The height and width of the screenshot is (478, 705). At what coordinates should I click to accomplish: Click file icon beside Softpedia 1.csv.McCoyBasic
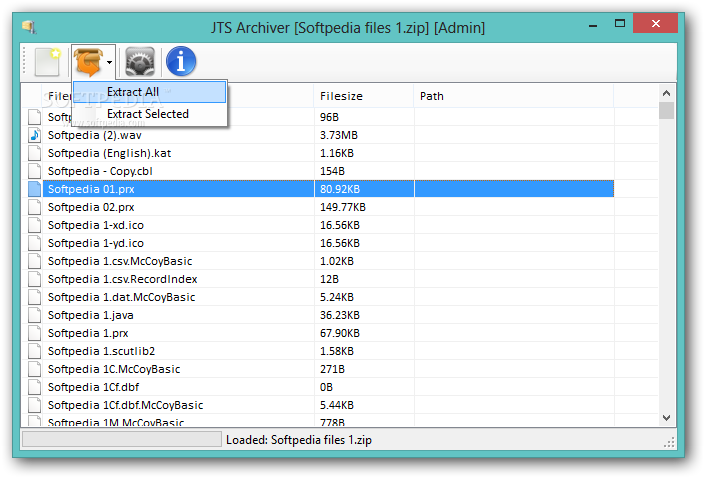pyautogui.click(x=35, y=261)
